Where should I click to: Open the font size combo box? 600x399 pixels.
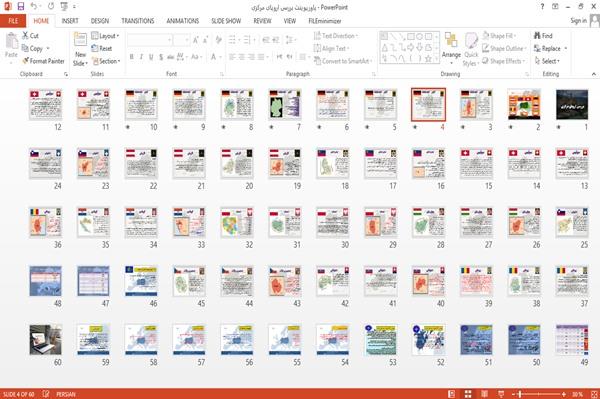(181, 40)
